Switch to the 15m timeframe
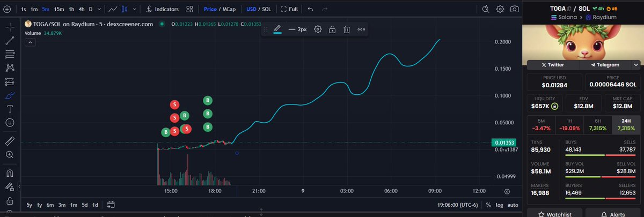 click(58, 9)
